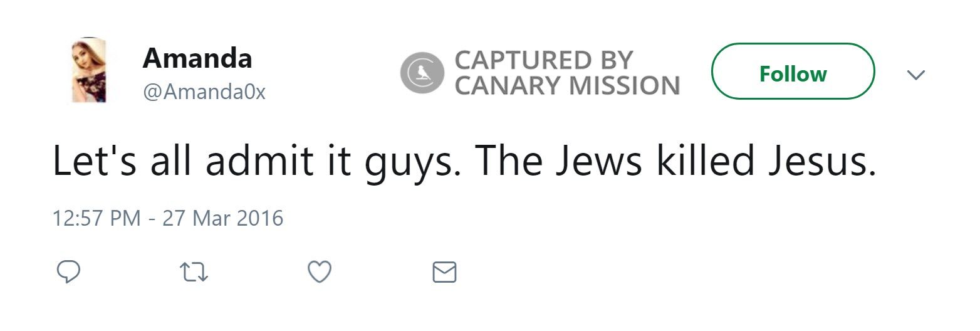
Task: Like the tweet with the heart icon
Action: [320, 272]
